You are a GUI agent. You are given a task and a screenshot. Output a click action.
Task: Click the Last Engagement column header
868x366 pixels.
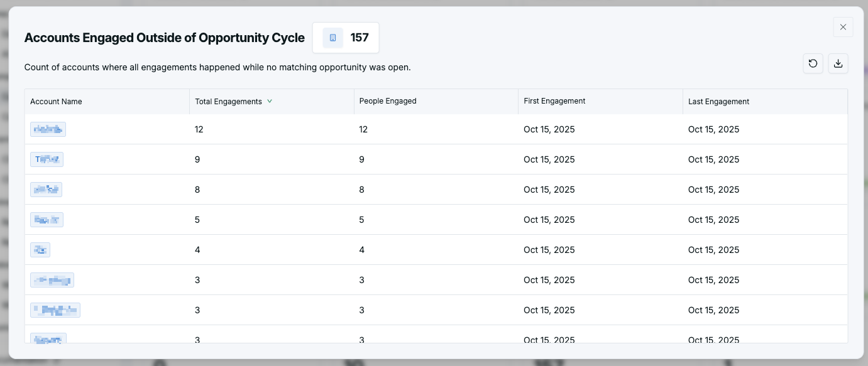[x=718, y=101]
